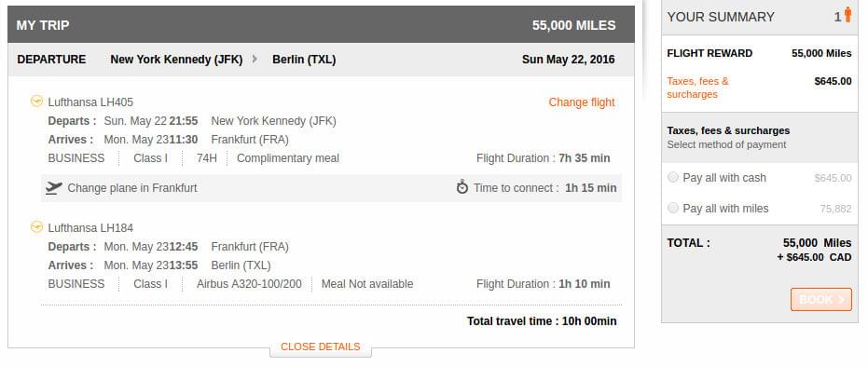The width and height of the screenshot is (868, 367).
Task: Click the arrow between JFK and Berlin
Action: [255, 59]
